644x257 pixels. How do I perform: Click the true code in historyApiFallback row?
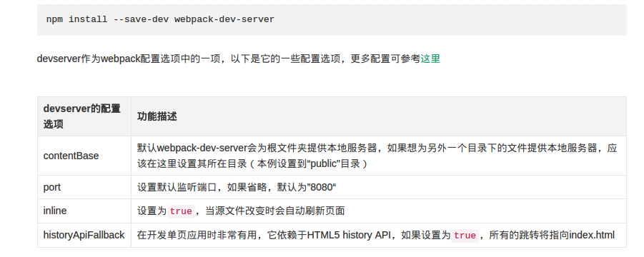point(465,236)
